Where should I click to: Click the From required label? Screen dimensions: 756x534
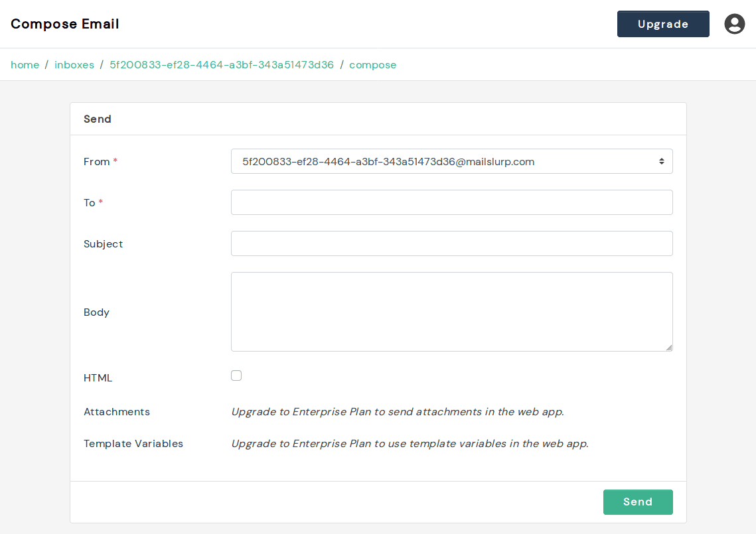[97, 161]
